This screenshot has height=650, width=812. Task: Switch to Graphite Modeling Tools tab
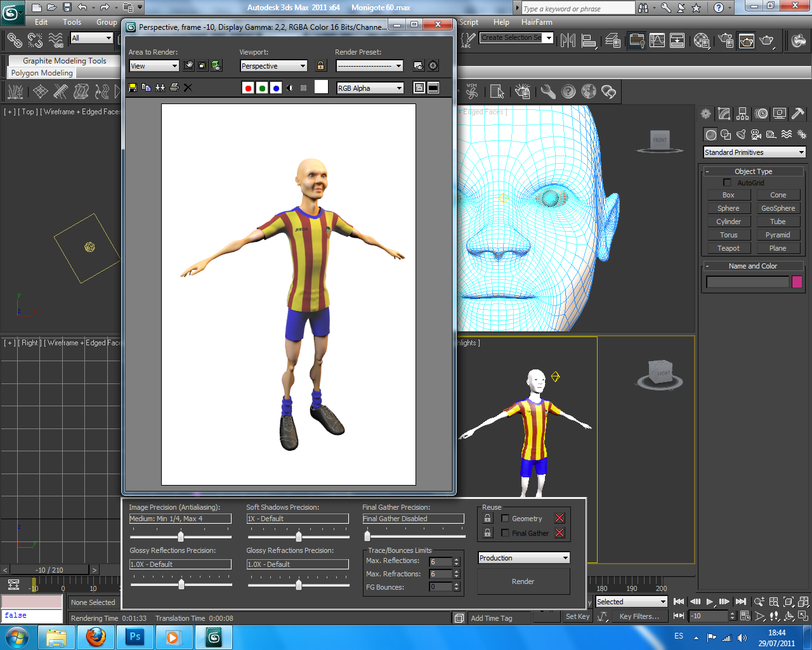pyautogui.click(x=64, y=61)
